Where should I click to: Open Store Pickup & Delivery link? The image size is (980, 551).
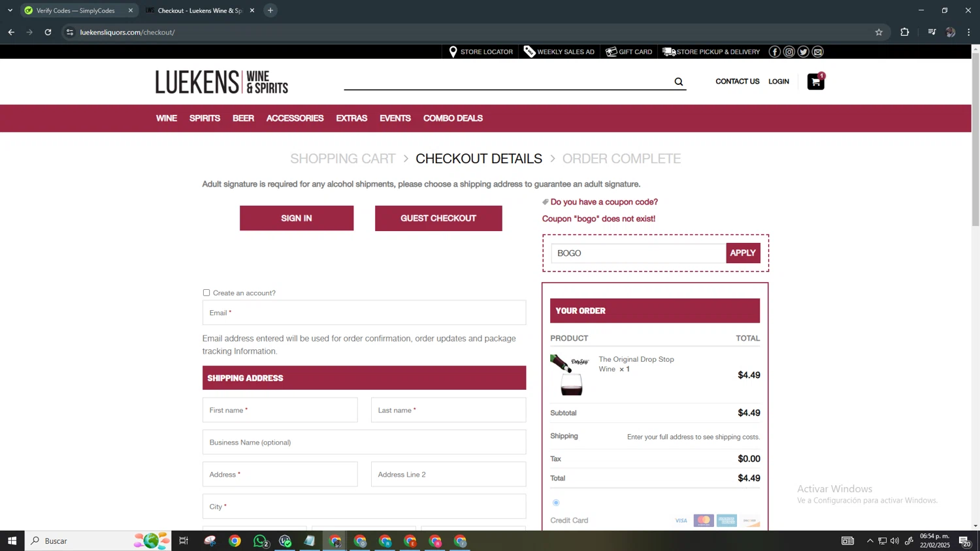(711, 52)
